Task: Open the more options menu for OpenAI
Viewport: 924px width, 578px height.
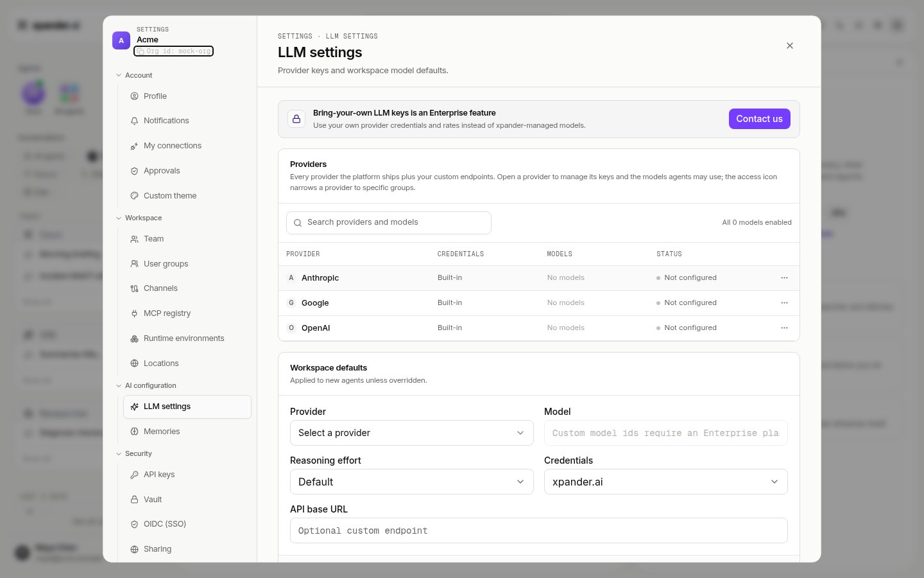Action: coord(784,328)
